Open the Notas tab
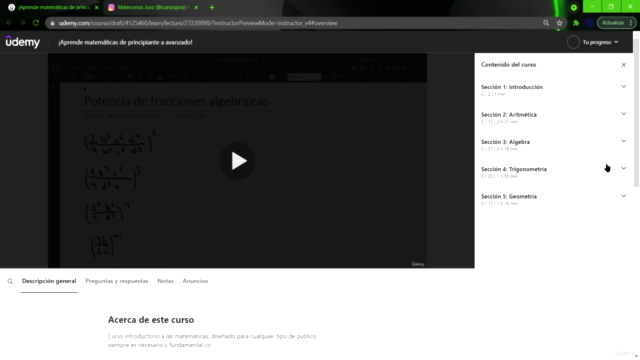The height and width of the screenshot is (360, 640). coord(165,281)
